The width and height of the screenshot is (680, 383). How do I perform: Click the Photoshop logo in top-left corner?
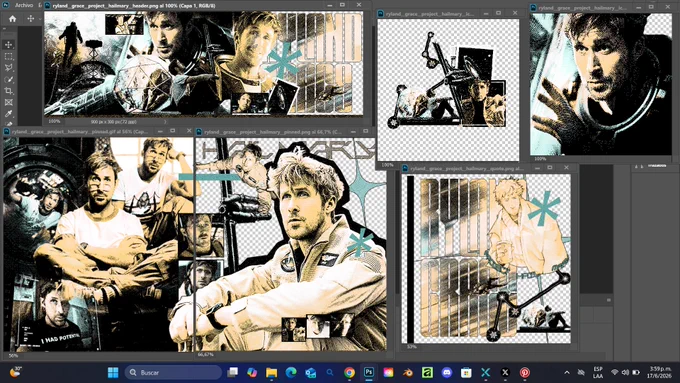click(6, 5)
